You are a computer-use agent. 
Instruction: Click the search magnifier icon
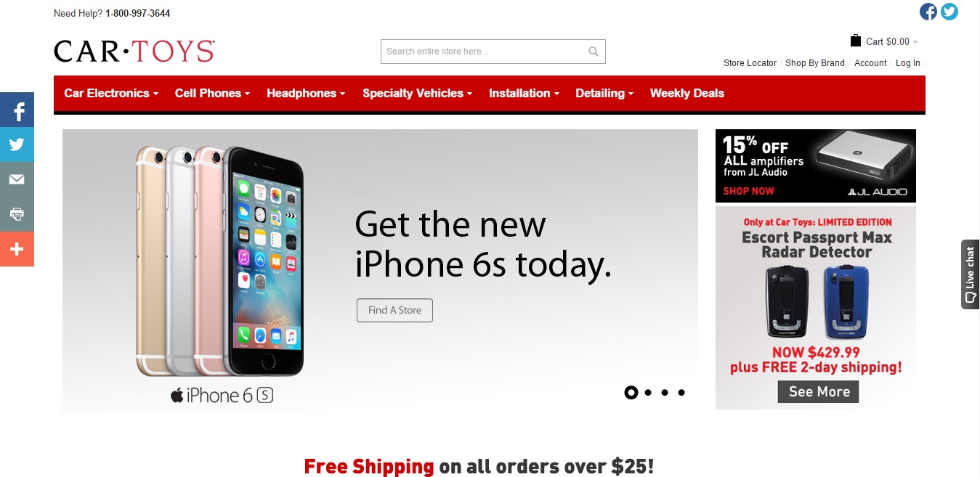click(x=594, y=52)
